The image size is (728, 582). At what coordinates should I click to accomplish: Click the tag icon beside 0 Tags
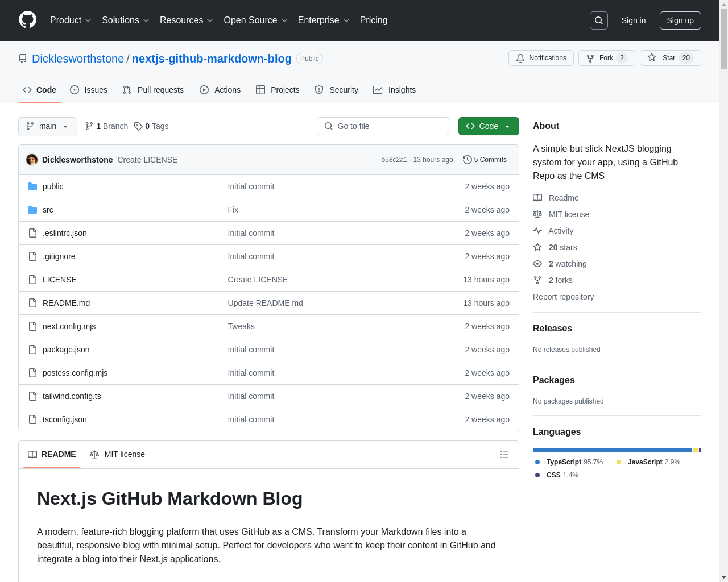138,126
